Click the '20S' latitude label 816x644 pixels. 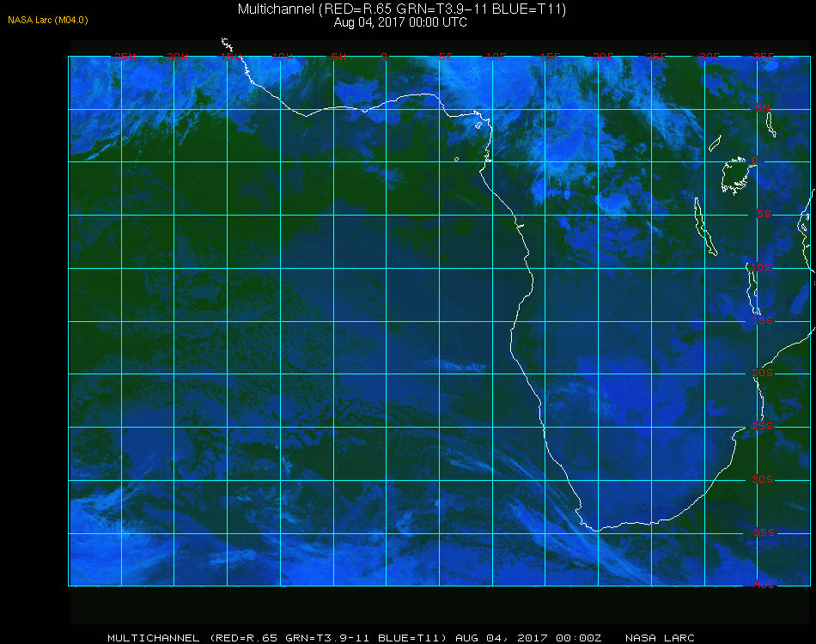point(763,373)
